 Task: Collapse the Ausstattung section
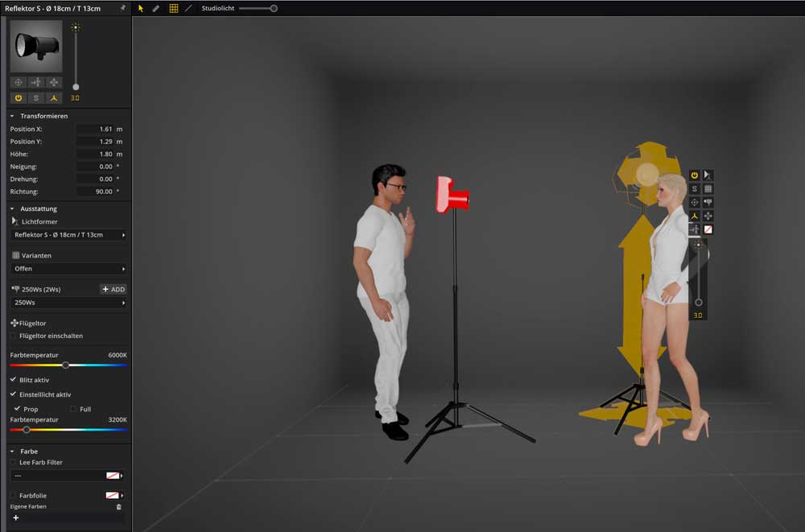(x=12, y=209)
